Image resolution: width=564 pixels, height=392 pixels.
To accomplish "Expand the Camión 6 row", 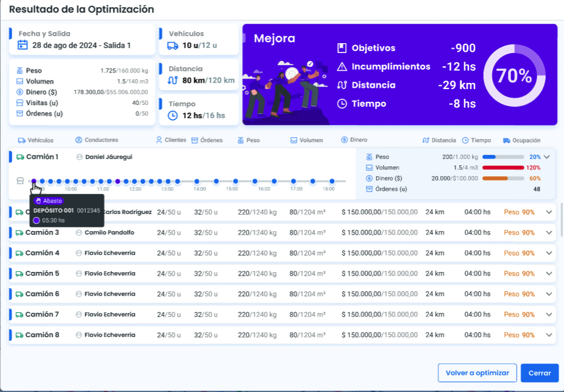I will tap(549, 294).
